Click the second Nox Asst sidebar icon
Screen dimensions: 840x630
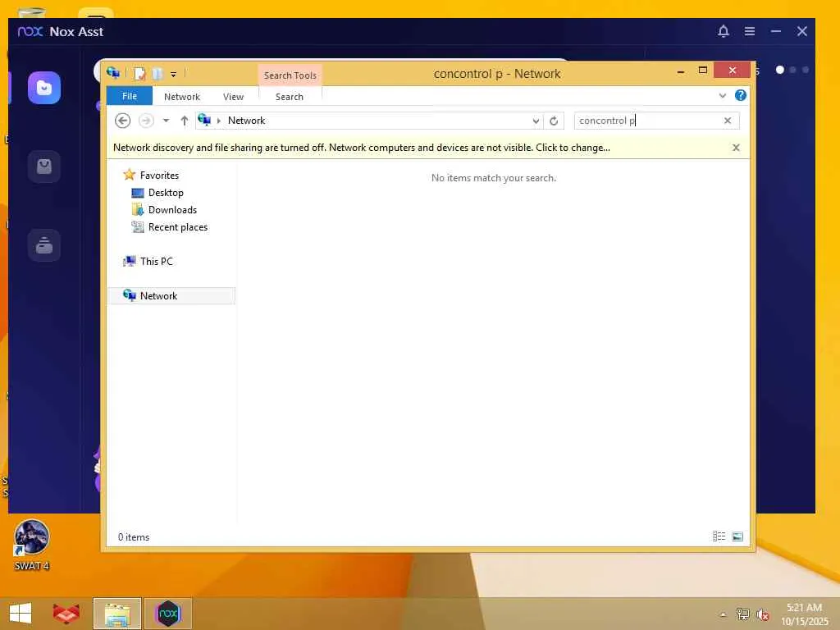[x=44, y=167]
